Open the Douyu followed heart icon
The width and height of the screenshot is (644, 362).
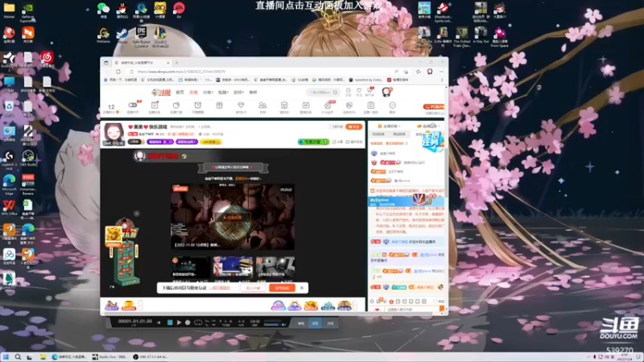pos(359,92)
